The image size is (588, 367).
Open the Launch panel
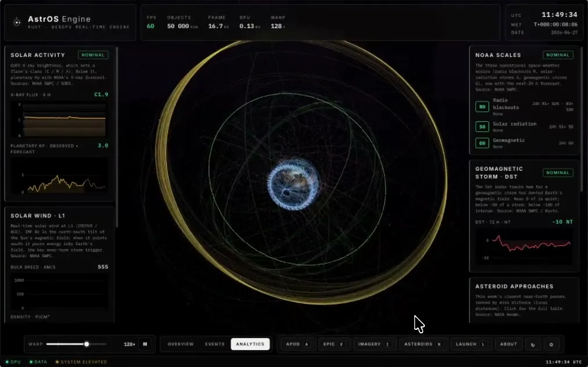click(x=470, y=344)
